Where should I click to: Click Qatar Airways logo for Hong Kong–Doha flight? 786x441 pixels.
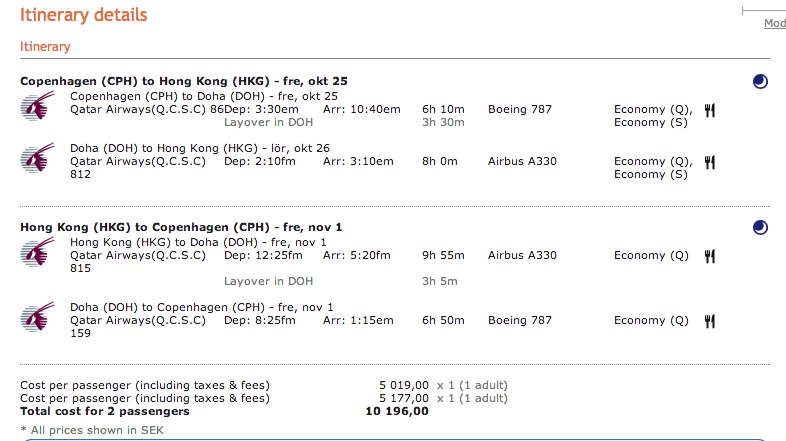coord(37,253)
